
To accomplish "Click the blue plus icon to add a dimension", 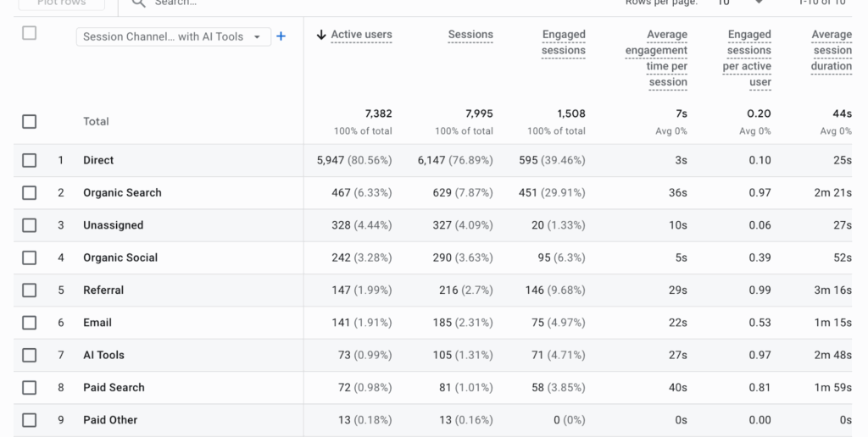I will click(x=281, y=36).
